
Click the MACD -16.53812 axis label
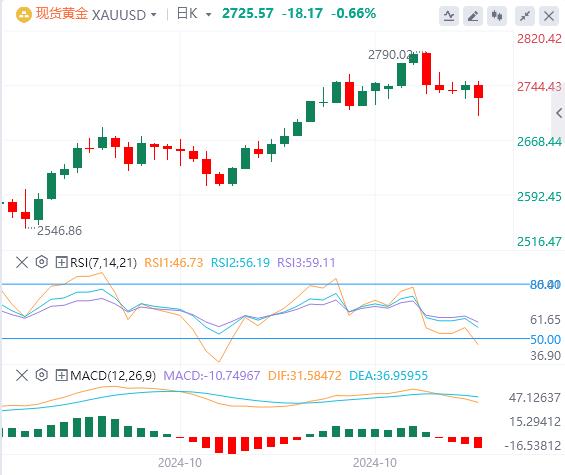click(533, 446)
